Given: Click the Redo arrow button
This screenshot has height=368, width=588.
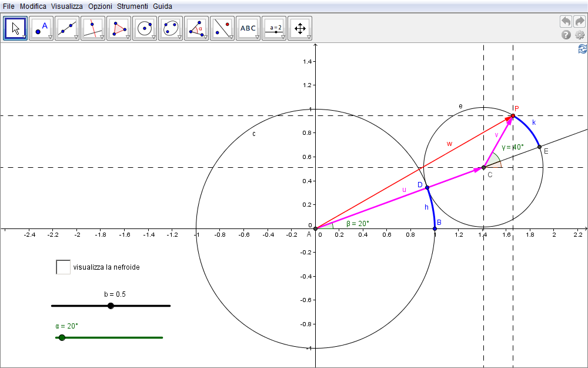Looking at the screenshot, I should [579, 21].
